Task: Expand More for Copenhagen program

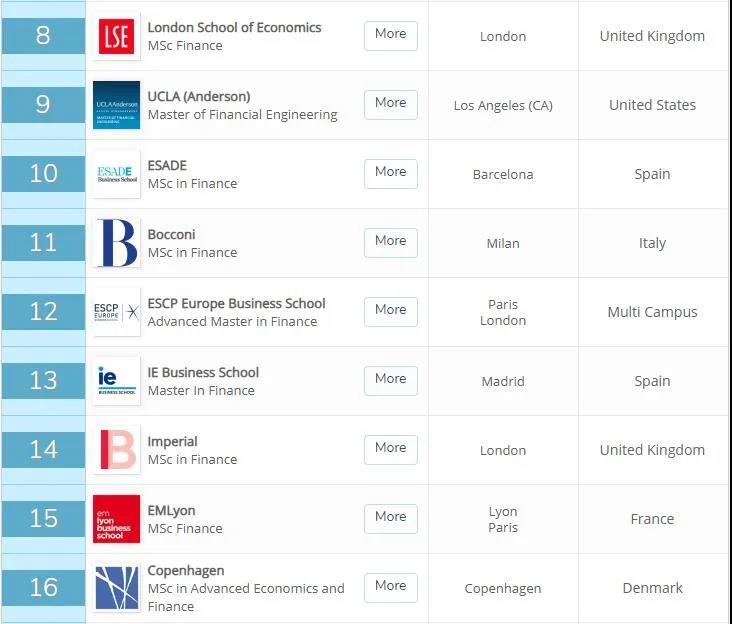Action: (391, 588)
